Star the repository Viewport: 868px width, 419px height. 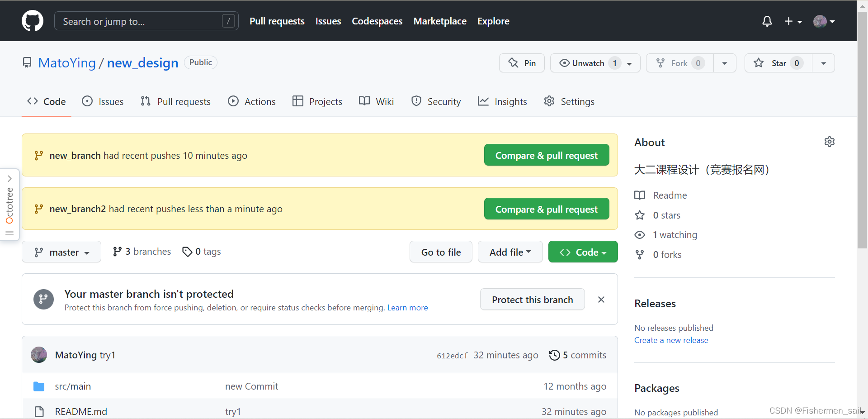click(778, 63)
